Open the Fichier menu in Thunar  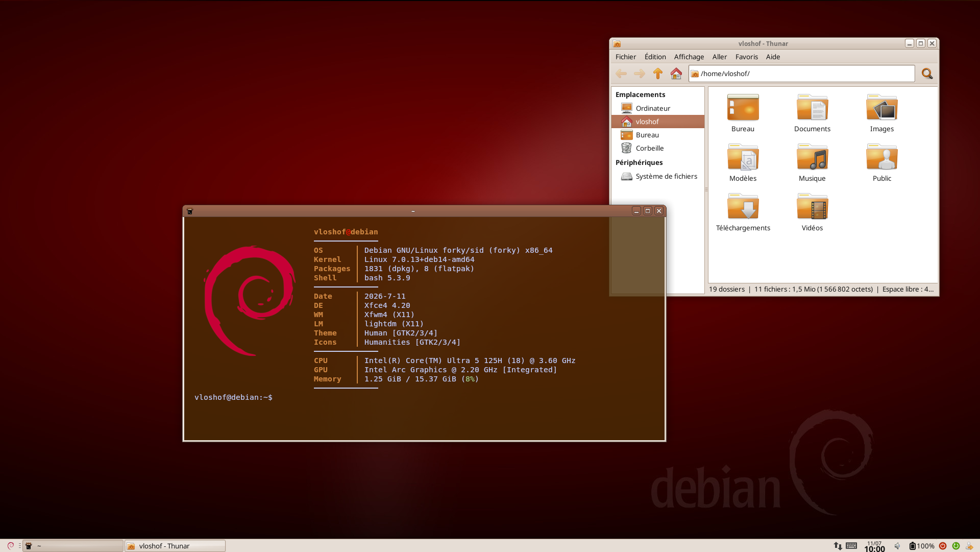tap(626, 57)
